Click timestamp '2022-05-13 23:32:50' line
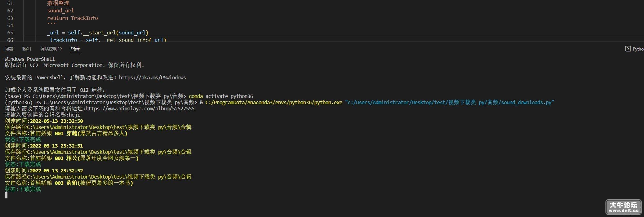644x217 pixels. [x=44, y=121]
